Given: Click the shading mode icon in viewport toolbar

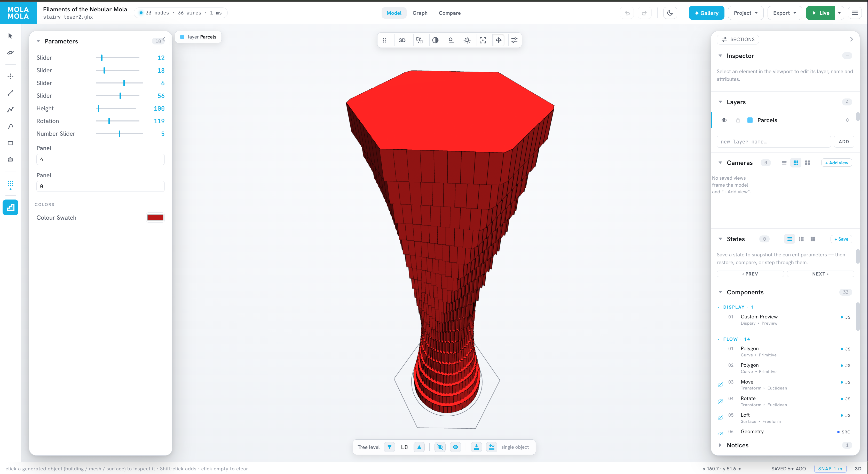Looking at the screenshot, I should (x=420, y=40).
